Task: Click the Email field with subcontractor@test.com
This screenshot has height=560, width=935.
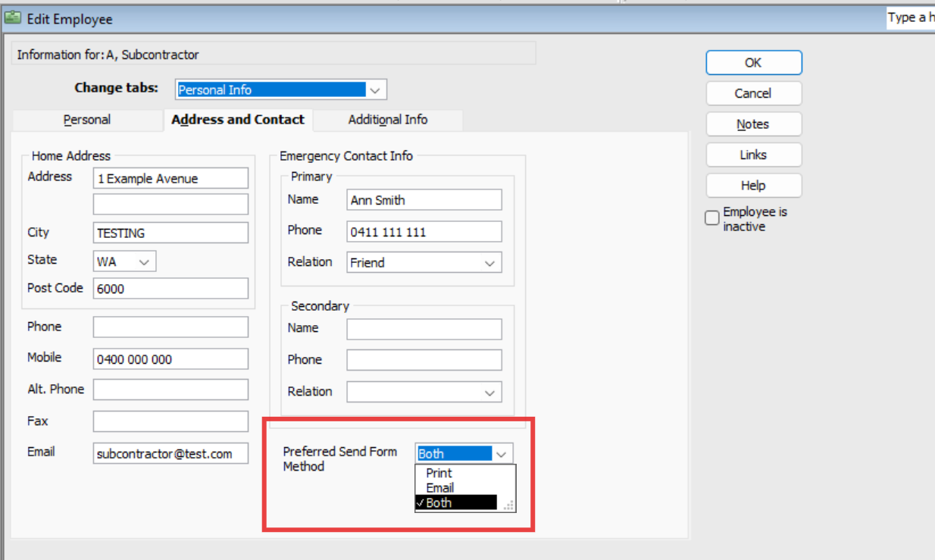Action: (x=170, y=453)
